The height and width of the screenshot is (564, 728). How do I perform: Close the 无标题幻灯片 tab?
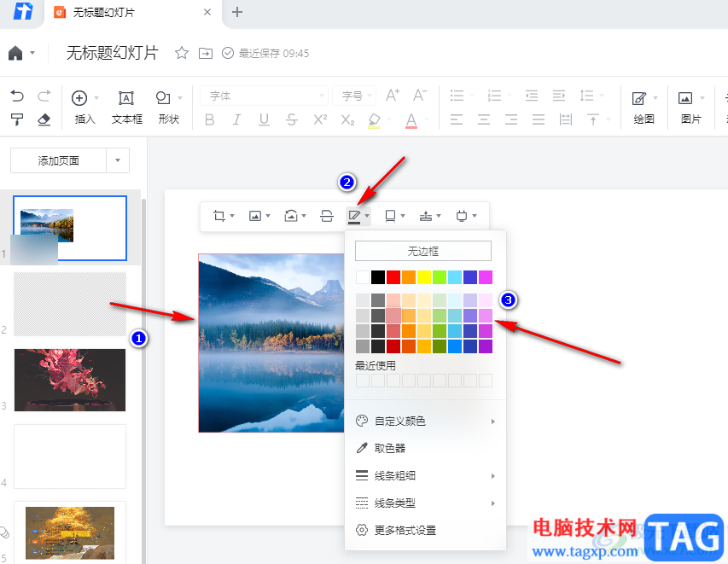tap(207, 13)
